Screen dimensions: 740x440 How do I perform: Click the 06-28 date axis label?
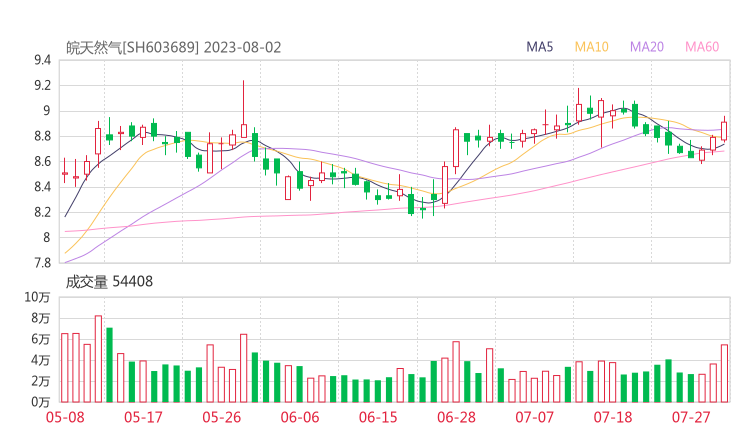point(456,417)
